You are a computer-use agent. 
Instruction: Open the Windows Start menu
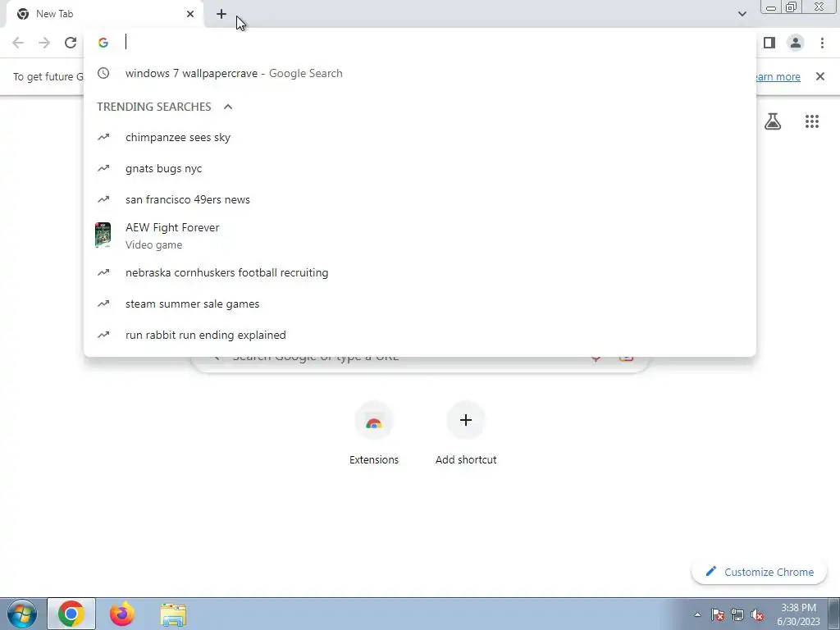pos(22,614)
